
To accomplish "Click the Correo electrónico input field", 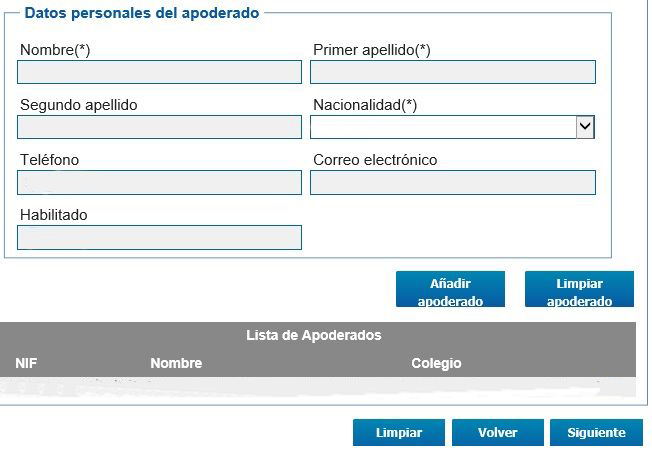I will [453, 182].
